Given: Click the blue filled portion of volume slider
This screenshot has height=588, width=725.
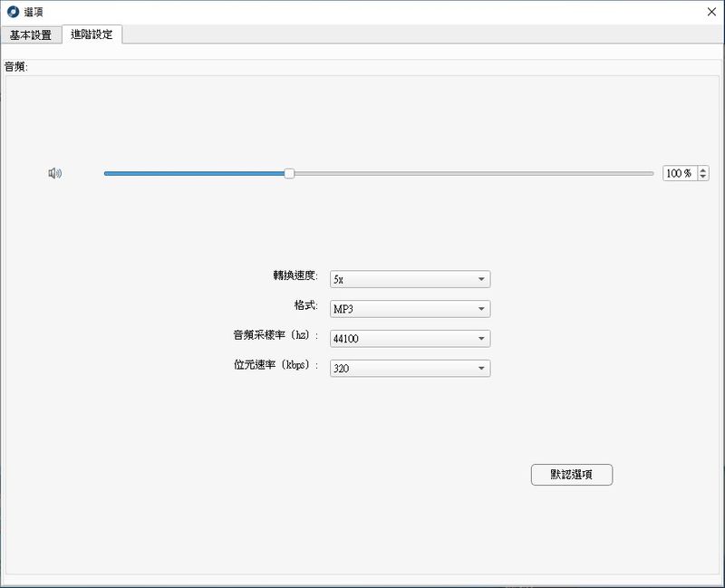Looking at the screenshot, I should click(x=194, y=174).
